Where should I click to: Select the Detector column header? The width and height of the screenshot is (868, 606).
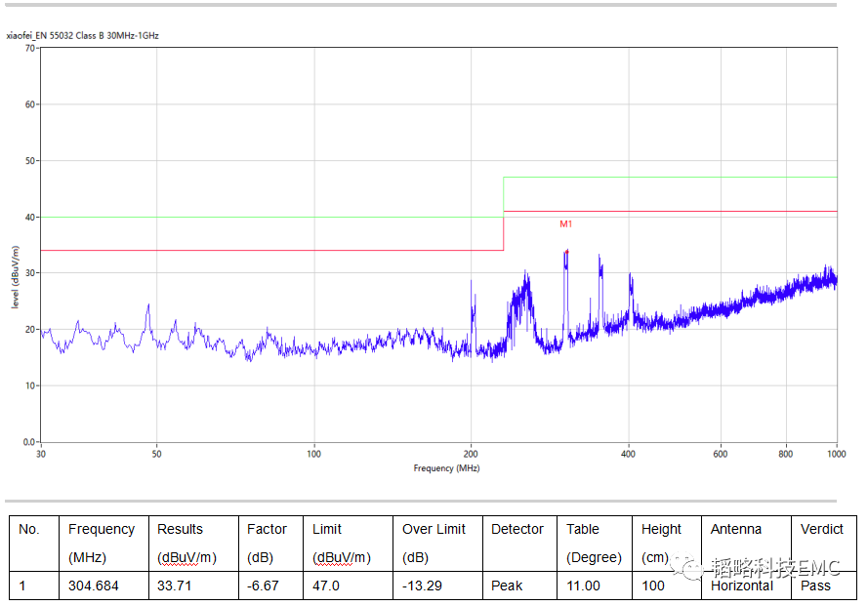[x=517, y=529]
